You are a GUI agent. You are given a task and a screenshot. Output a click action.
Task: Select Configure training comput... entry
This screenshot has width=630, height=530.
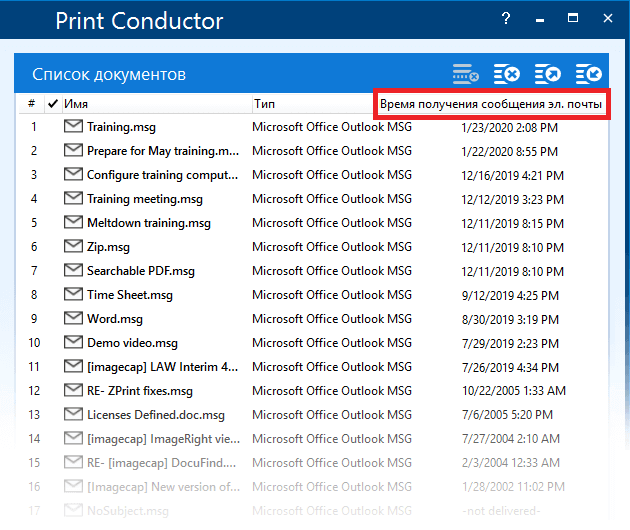click(x=162, y=175)
